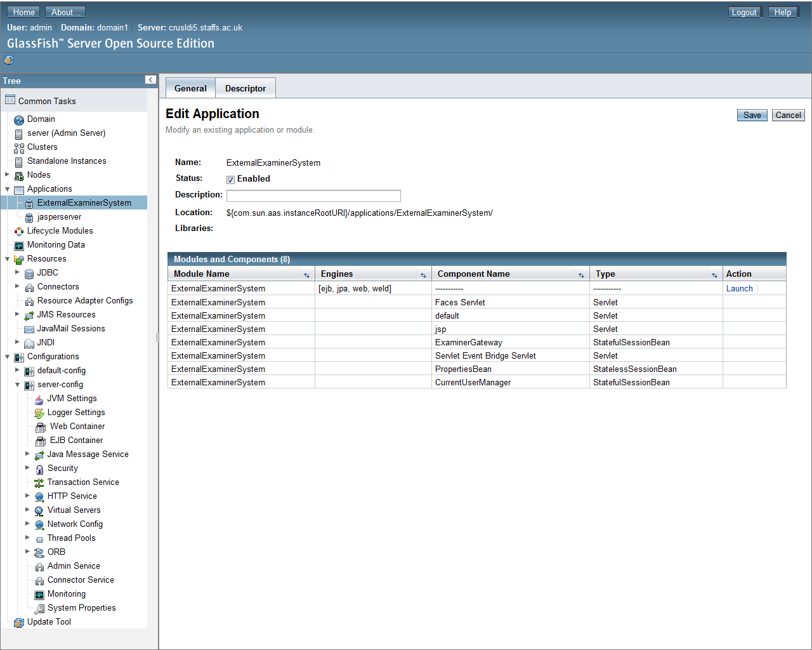
Task: Select ExternalExaminerSystem in the tree
Action: [84, 203]
